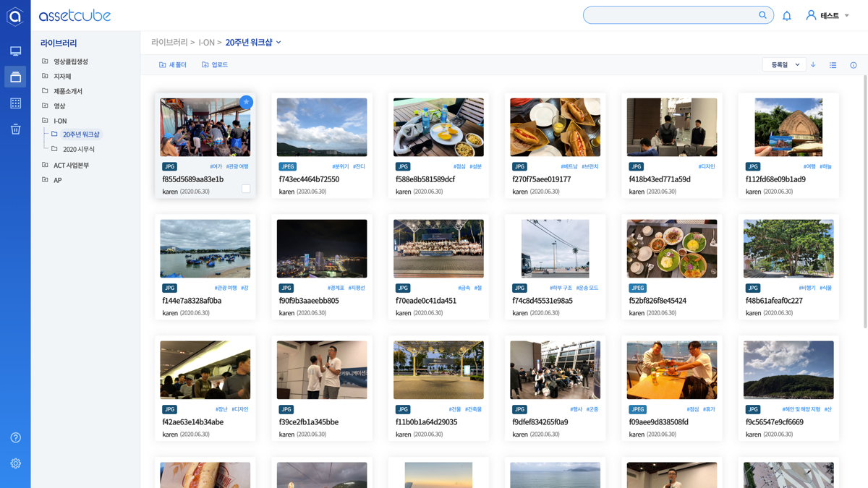The image size is (868, 488).
Task: Open thumbnail of f90f9b3aaeebb805
Action: 322,249
